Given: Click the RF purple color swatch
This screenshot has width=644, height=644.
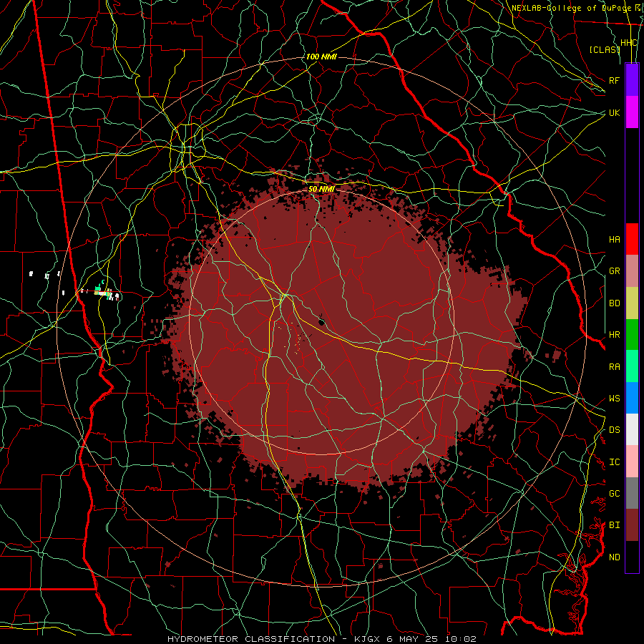Looking at the screenshot, I should (632, 80).
